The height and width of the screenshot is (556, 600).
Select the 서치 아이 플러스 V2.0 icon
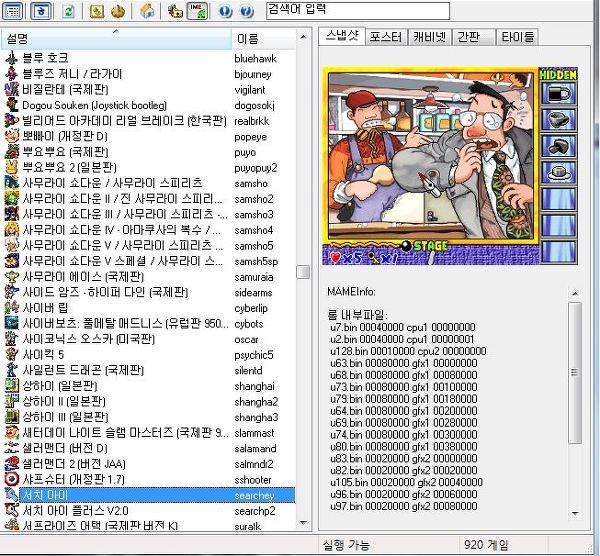[x=11, y=511]
